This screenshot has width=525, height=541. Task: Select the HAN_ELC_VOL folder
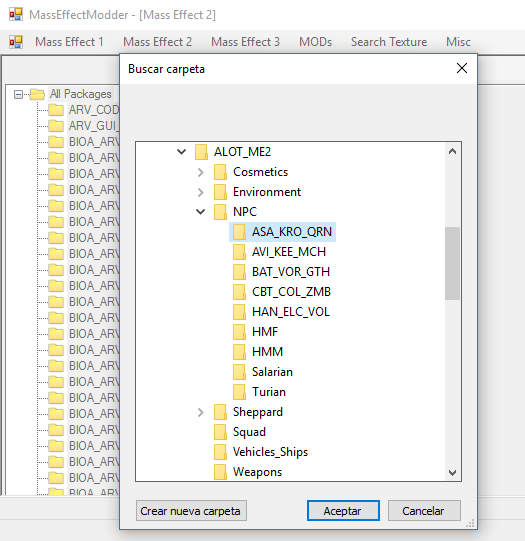click(291, 312)
